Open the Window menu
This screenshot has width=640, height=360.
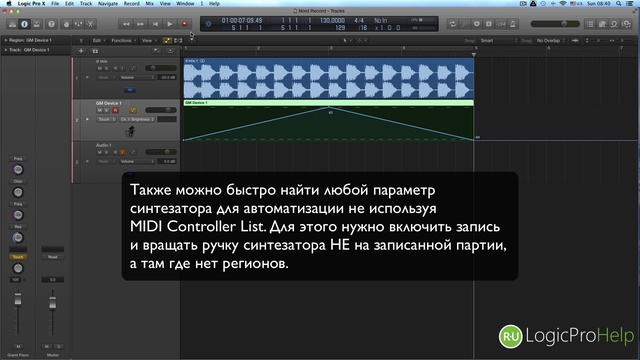tap(185, 3)
